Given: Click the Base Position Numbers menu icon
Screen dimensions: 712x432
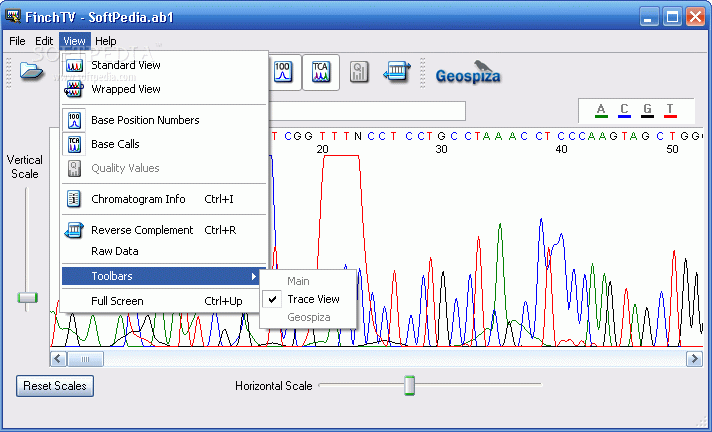Looking at the screenshot, I should [x=74, y=120].
